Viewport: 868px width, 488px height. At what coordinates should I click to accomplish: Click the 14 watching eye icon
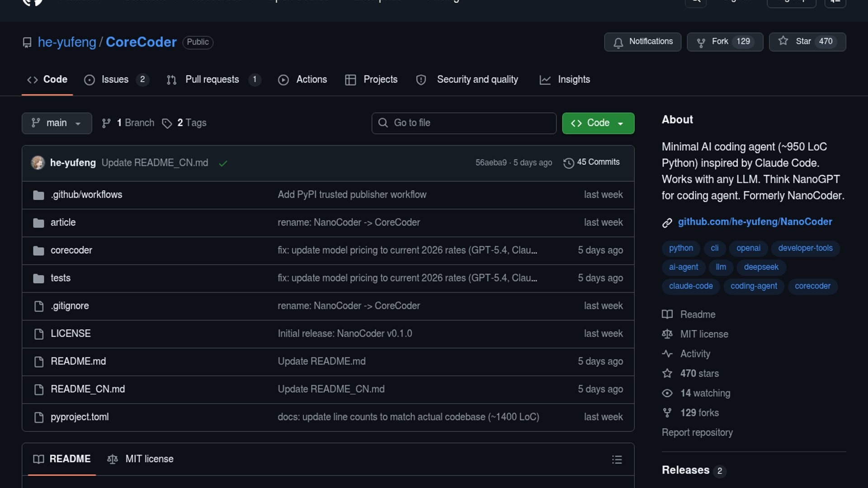pyautogui.click(x=667, y=393)
